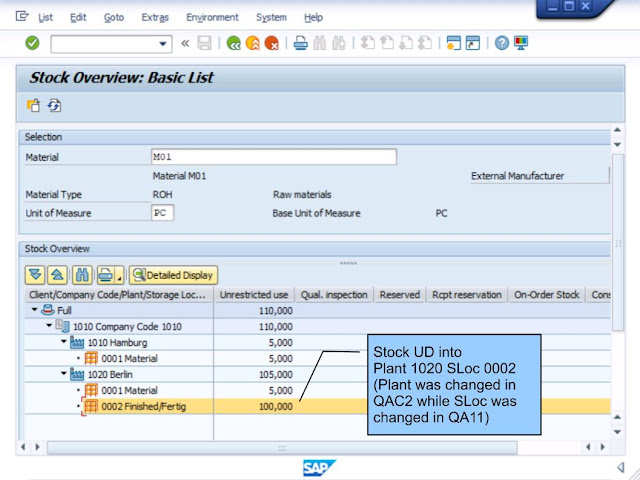Click the 1020 Berlin plant row
The height and width of the screenshot is (480, 640).
318,374
